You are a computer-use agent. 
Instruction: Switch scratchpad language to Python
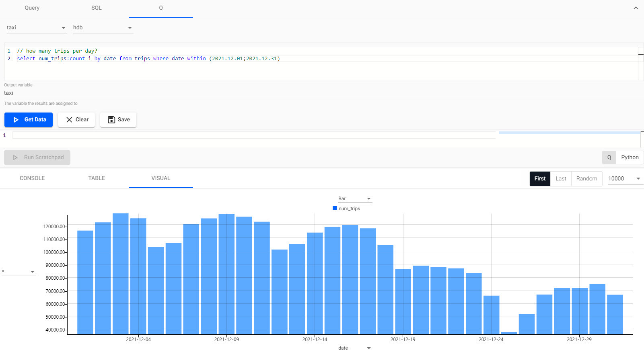(630, 158)
